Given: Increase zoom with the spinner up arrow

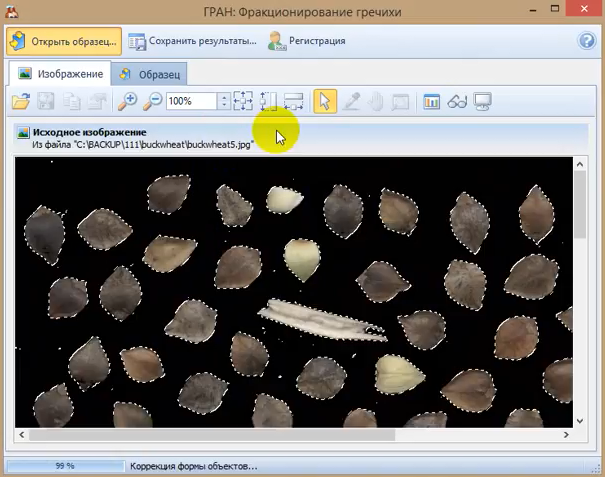Looking at the screenshot, I should coord(224,97).
